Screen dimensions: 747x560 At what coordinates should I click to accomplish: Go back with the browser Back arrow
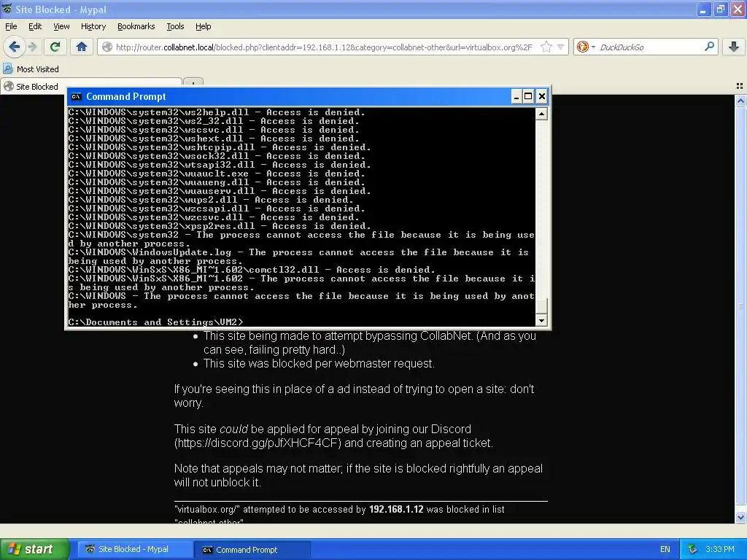(15, 47)
